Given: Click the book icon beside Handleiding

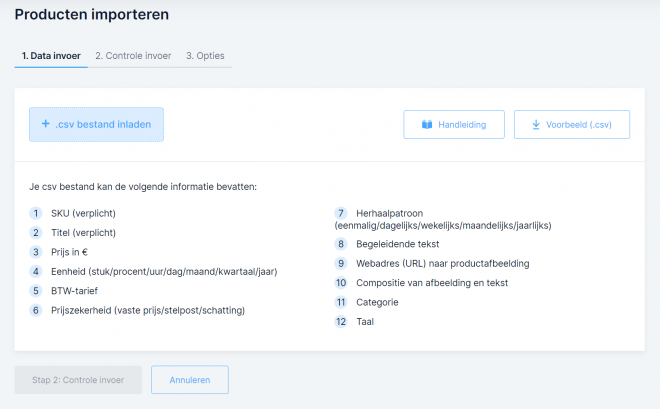Looking at the screenshot, I should (427, 125).
